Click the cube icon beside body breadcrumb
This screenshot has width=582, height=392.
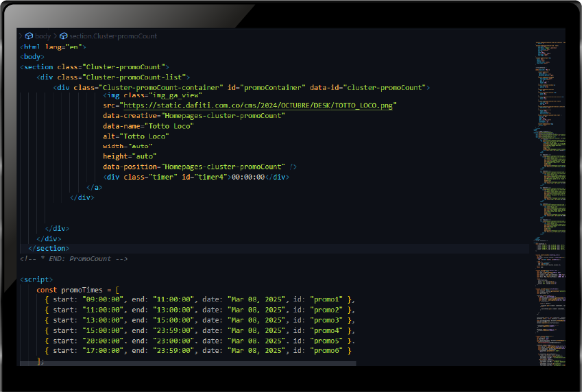pyautogui.click(x=29, y=36)
